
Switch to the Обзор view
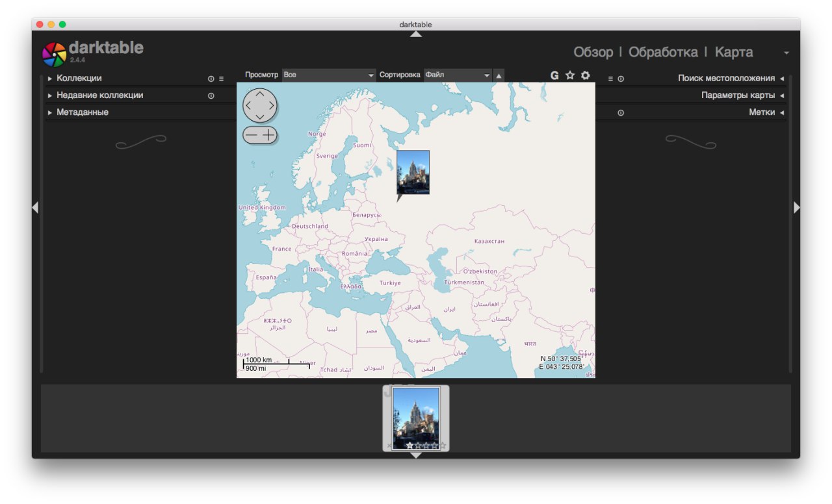pos(593,52)
